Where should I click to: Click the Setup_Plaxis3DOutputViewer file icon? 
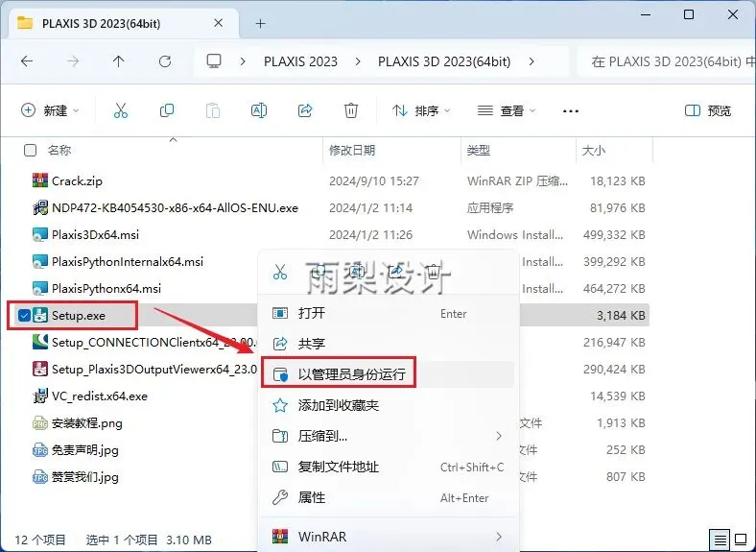(x=40, y=370)
